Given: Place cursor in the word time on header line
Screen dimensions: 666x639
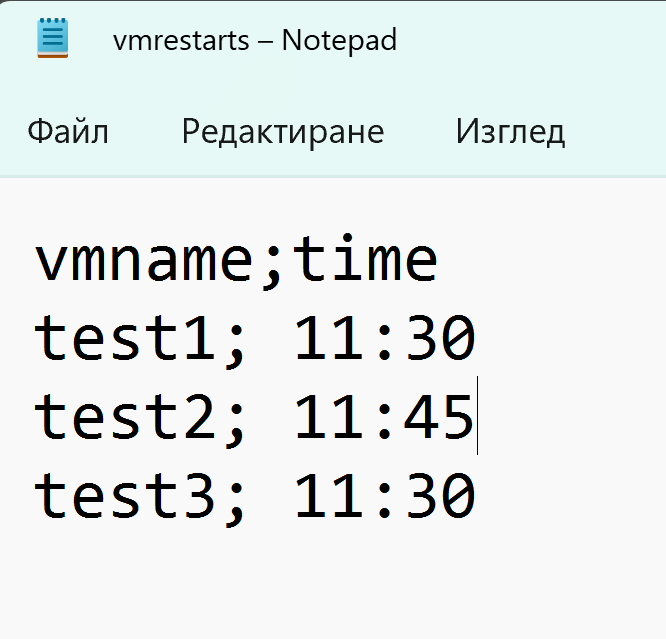Looking at the screenshot, I should (365, 257).
